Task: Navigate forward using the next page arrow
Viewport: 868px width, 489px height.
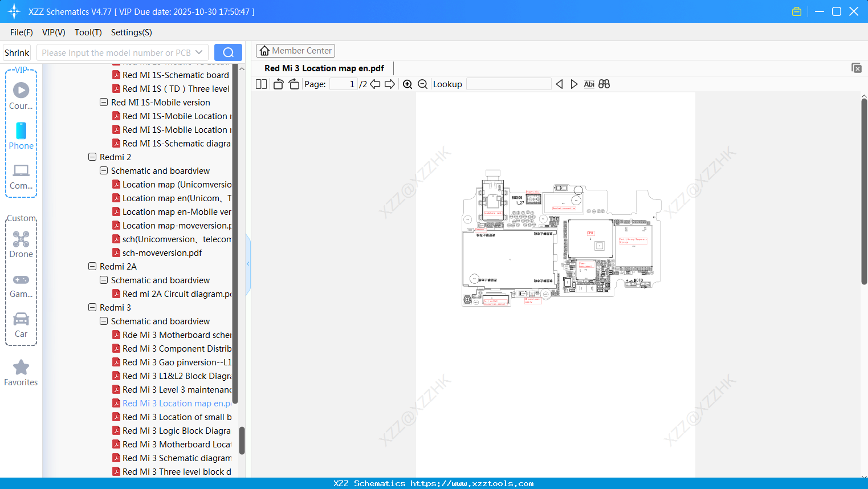Action: (389, 84)
